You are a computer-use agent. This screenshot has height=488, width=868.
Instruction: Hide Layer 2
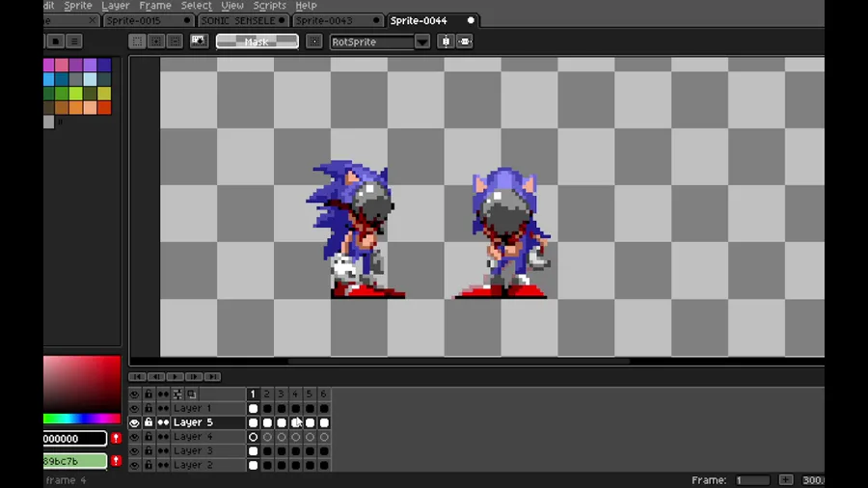134,465
